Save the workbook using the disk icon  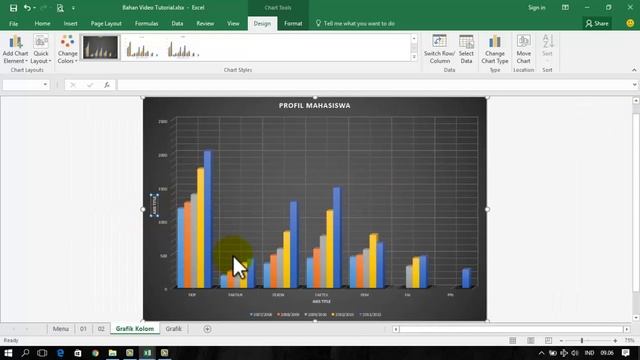[x=13, y=8]
